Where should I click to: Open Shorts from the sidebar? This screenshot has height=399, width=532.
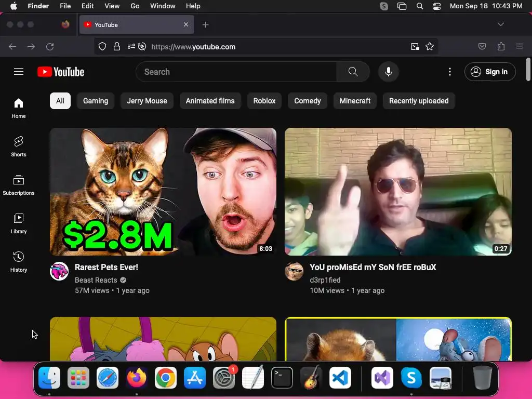pyautogui.click(x=19, y=147)
